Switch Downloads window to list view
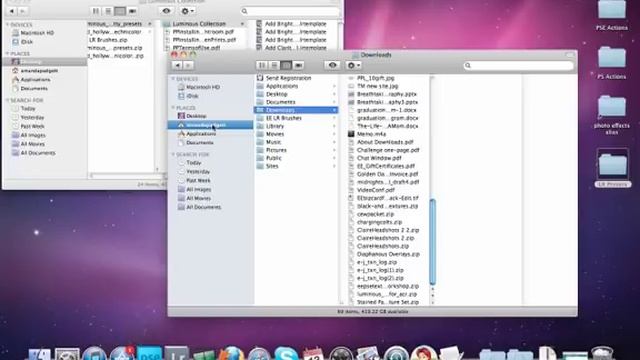This screenshot has width=640, height=360. [x=274, y=65]
